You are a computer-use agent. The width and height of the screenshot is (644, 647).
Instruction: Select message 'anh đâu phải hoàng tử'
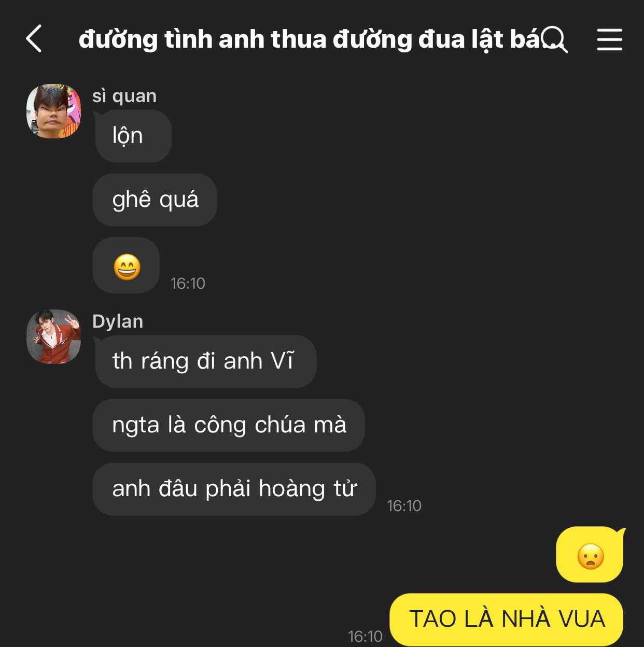pos(234,489)
